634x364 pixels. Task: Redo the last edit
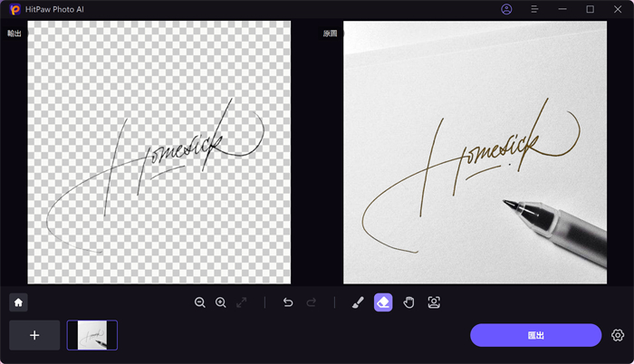point(311,302)
